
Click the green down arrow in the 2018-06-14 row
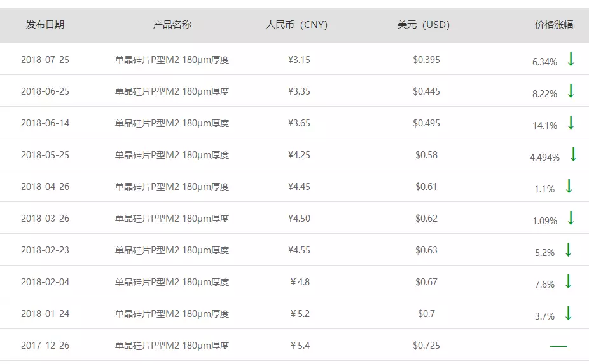pos(571,123)
